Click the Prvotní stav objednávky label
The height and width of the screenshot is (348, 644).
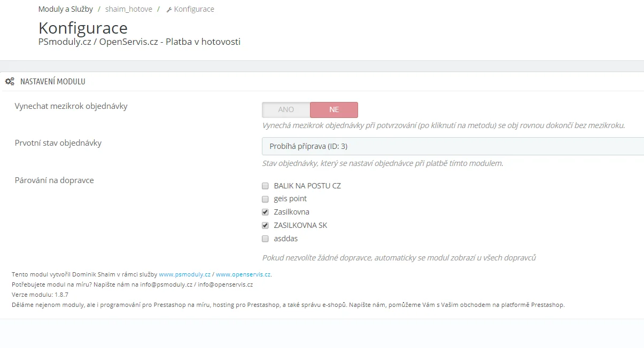click(x=58, y=143)
